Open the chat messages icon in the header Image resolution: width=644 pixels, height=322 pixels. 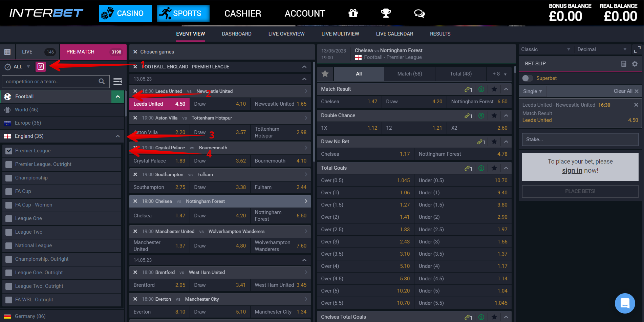point(419,13)
